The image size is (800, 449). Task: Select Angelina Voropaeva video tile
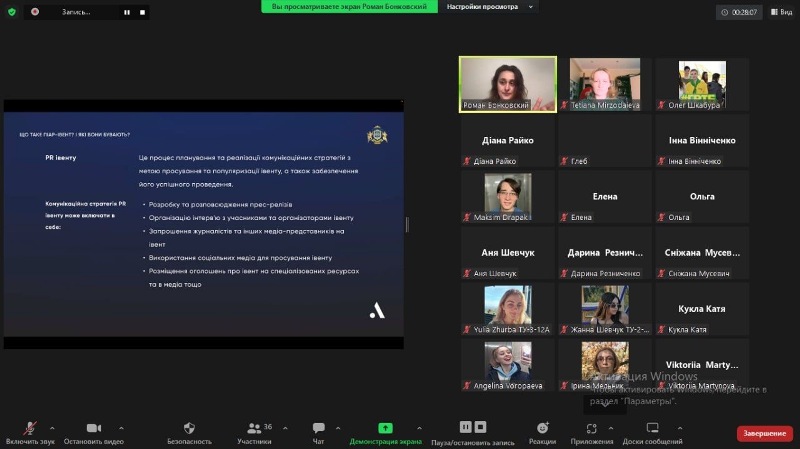pos(508,365)
